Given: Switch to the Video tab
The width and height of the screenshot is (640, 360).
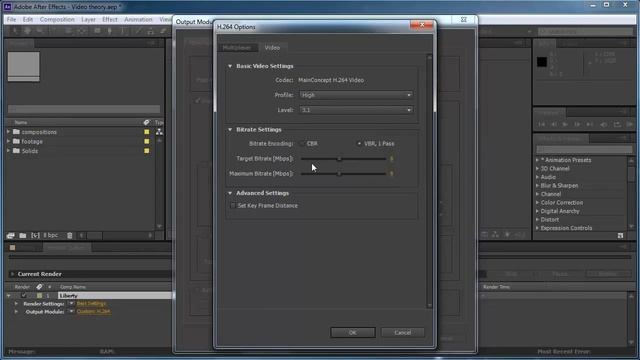Looking at the screenshot, I should click(x=272, y=48).
